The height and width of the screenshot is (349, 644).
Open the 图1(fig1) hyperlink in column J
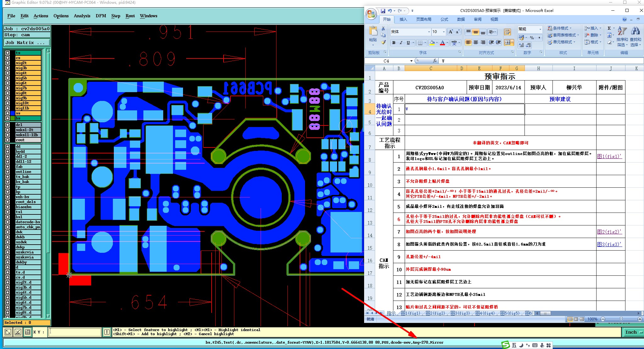point(609,156)
